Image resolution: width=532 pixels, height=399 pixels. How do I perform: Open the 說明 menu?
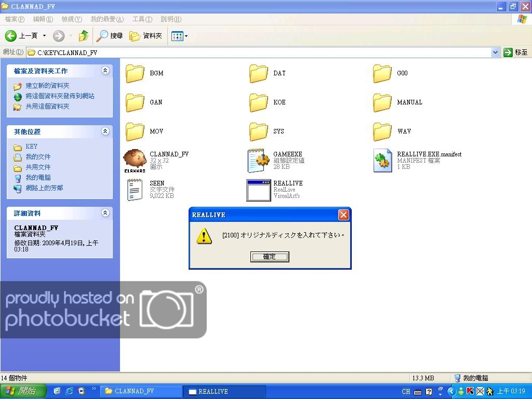(170, 19)
